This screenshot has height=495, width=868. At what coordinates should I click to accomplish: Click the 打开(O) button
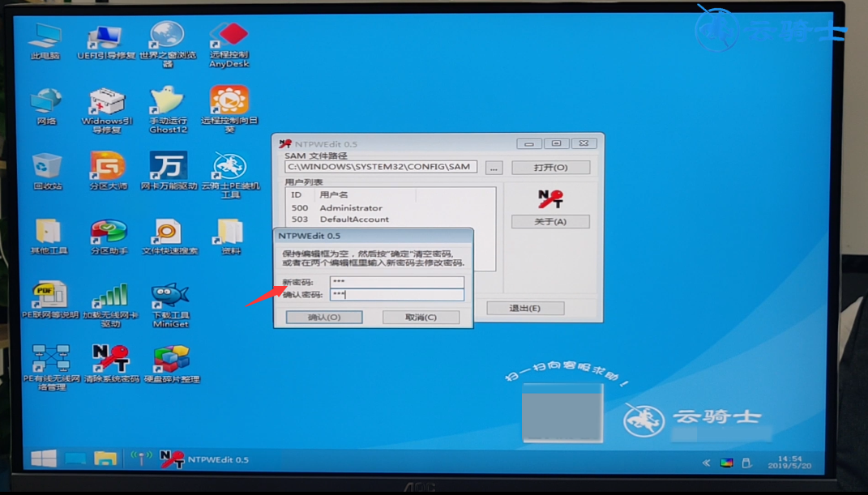click(x=550, y=168)
